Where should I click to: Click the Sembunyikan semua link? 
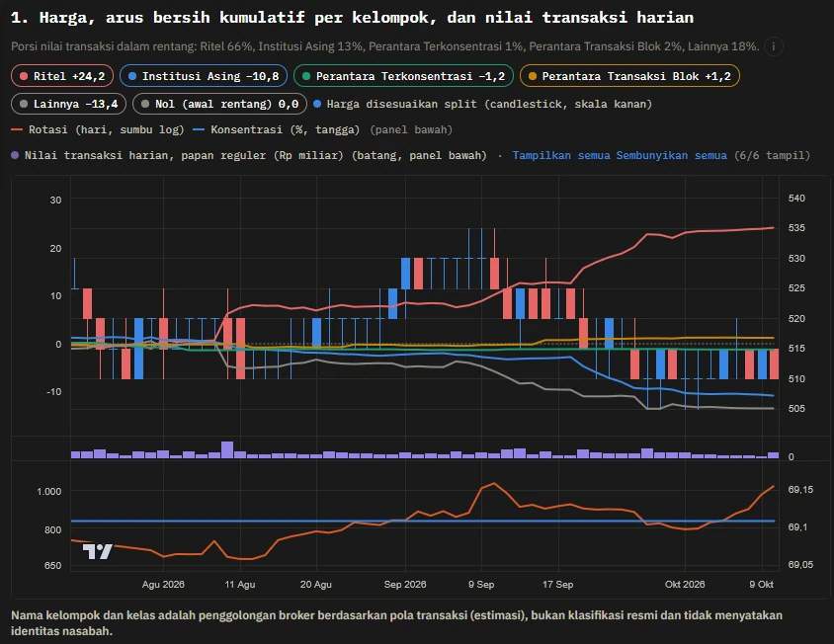tap(671, 155)
